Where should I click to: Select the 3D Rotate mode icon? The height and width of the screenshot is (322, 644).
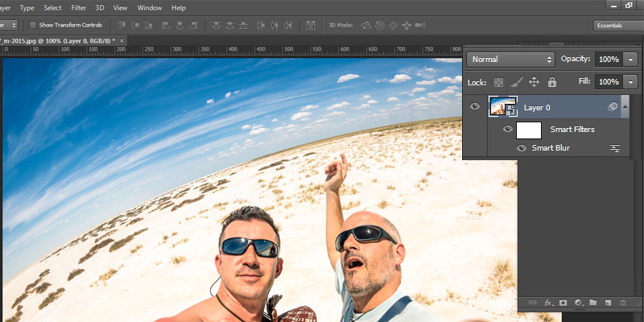click(x=366, y=26)
